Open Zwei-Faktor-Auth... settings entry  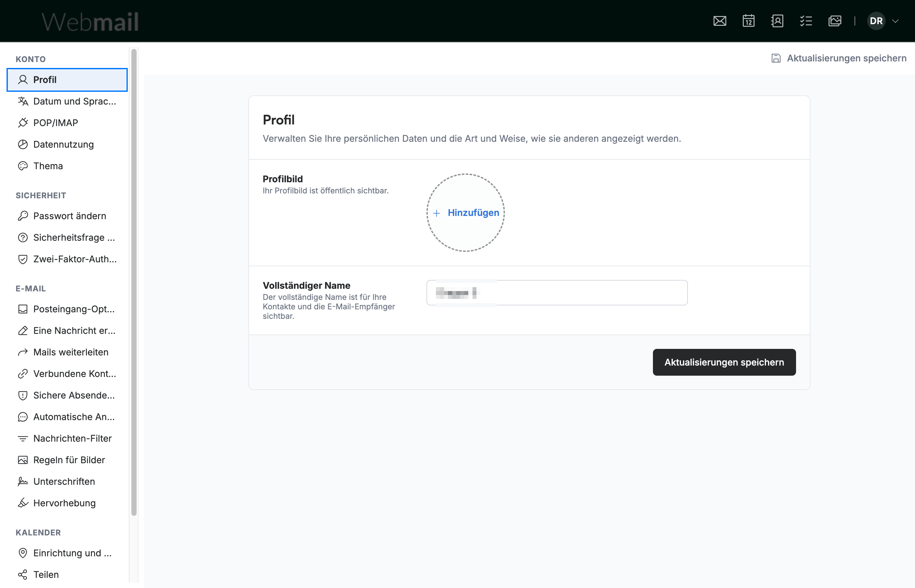[x=67, y=259]
